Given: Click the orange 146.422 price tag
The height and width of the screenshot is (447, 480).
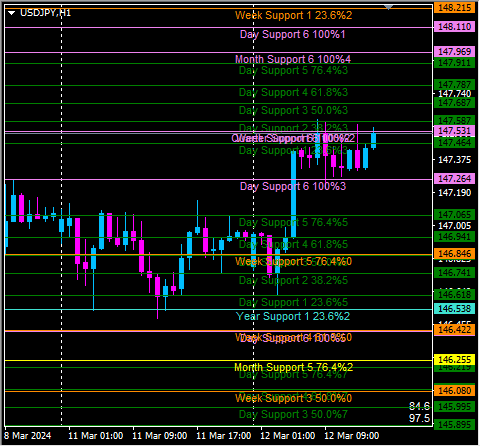Looking at the screenshot, I should click(x=455, y=330).
